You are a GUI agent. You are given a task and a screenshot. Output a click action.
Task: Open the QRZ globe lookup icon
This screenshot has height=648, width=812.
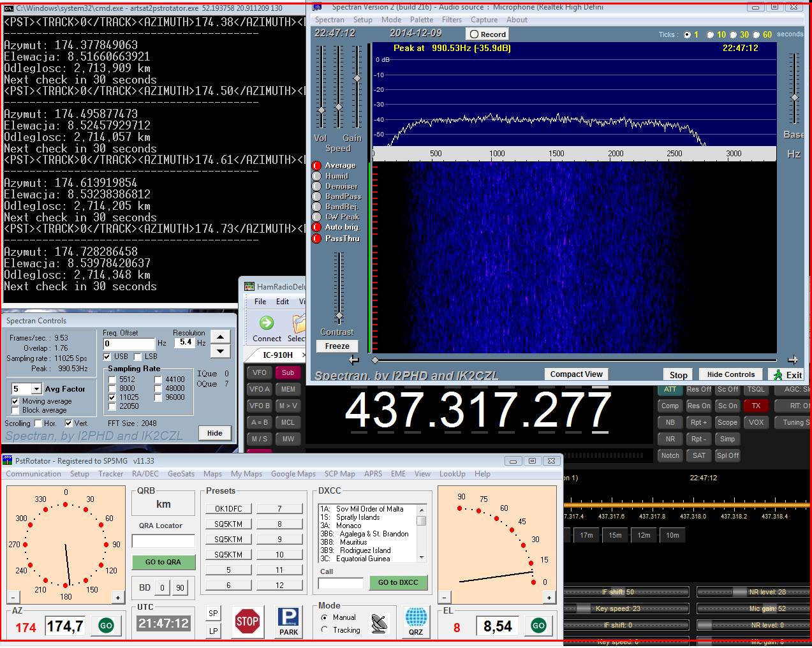[x=415, y=621]
